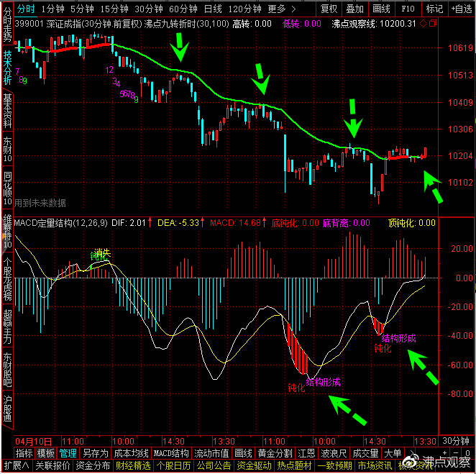This screenshot has height=474, width=476.
Task: Open the 资金驱动 tab
Action: point(254,465)
